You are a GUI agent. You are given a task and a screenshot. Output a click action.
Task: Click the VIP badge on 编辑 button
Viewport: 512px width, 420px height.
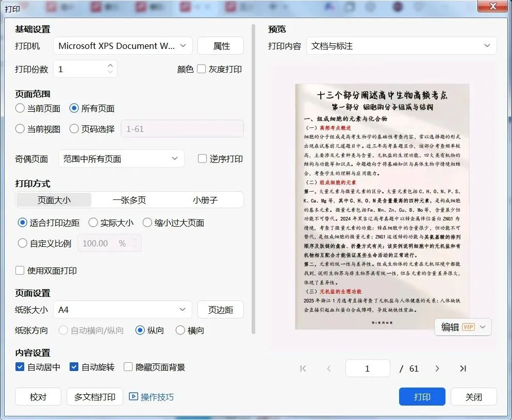(468, 327)
